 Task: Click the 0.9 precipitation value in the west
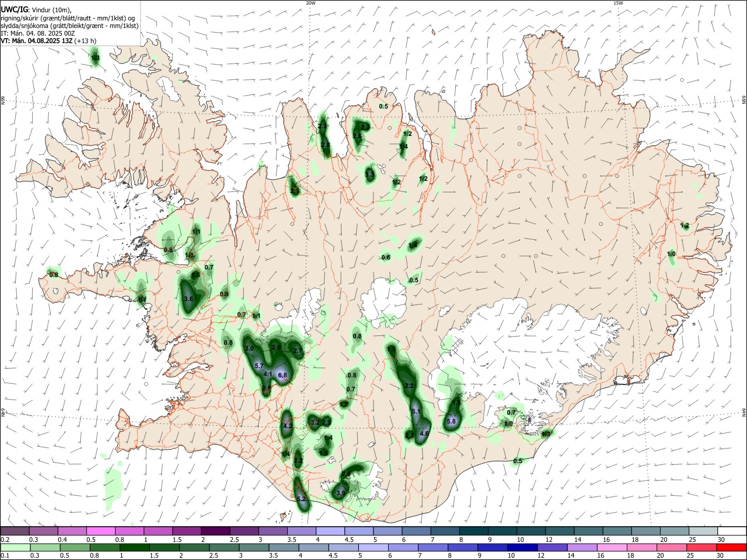click(224, 295)
